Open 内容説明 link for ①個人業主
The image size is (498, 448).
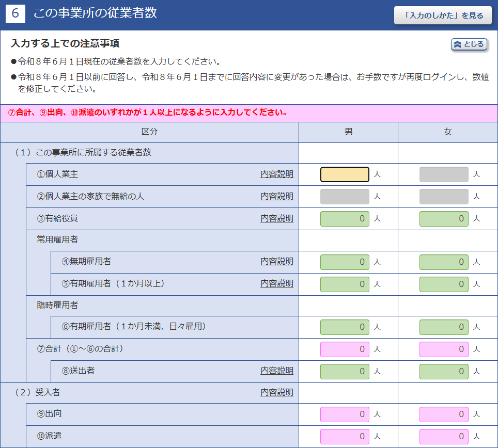pos(277,174)
